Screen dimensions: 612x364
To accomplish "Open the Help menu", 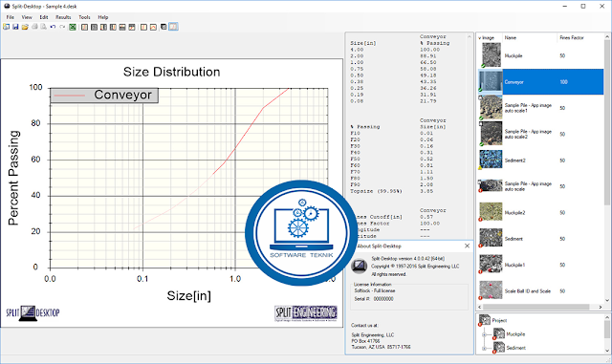I will [x=103, y=17].
